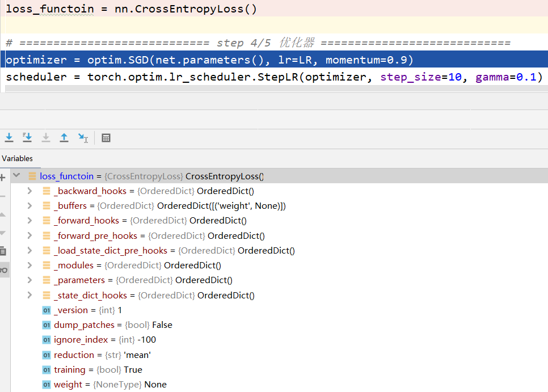Click the _backward_hooks list icon
Viewport: 548px width, 392px height.
click(47, 191)
